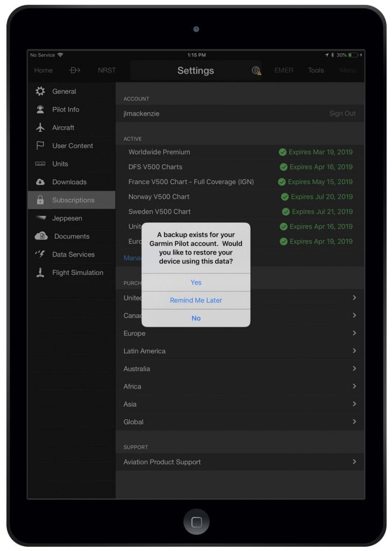392x551 pixels.
Task: Open the NRST tab
Action: click(106, 70)
